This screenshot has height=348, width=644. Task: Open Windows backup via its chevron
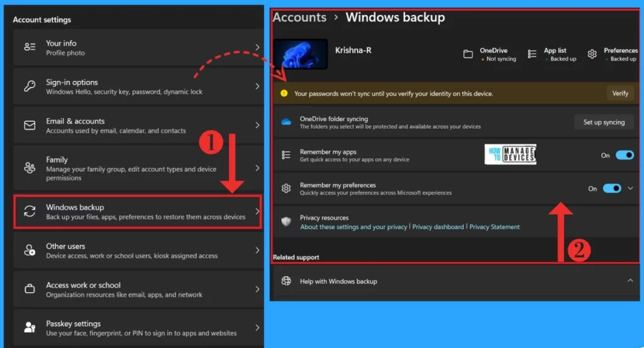click(x=257, y=211)
